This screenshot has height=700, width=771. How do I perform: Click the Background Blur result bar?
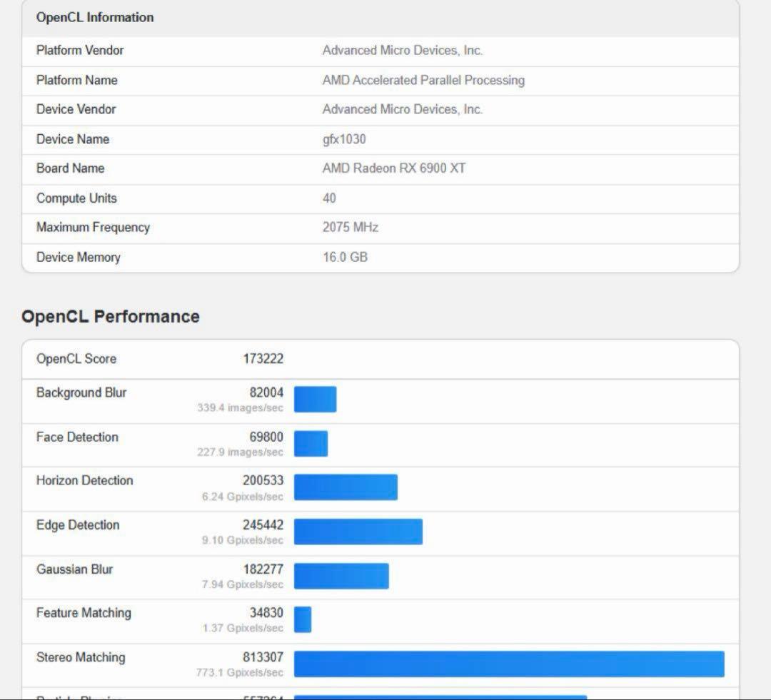pos(315,400)
